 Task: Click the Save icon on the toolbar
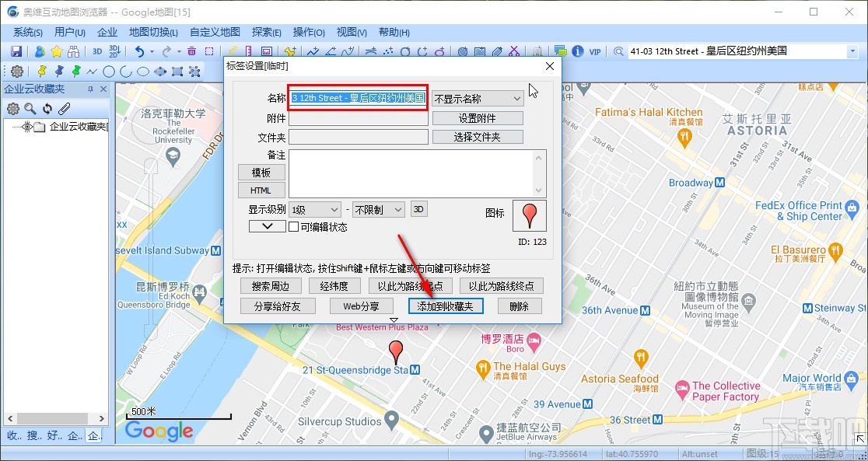[x=17, y=50]
